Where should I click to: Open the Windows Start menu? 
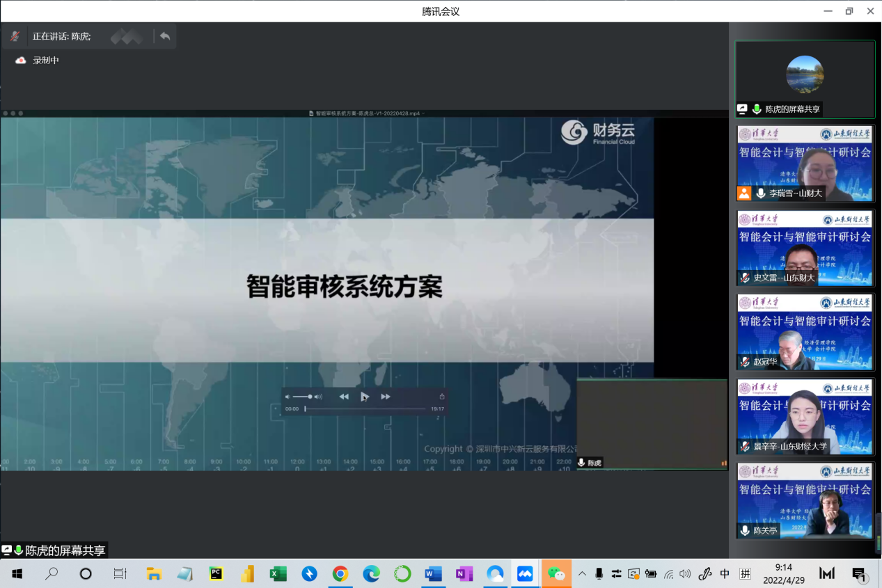tap(17, 574)
